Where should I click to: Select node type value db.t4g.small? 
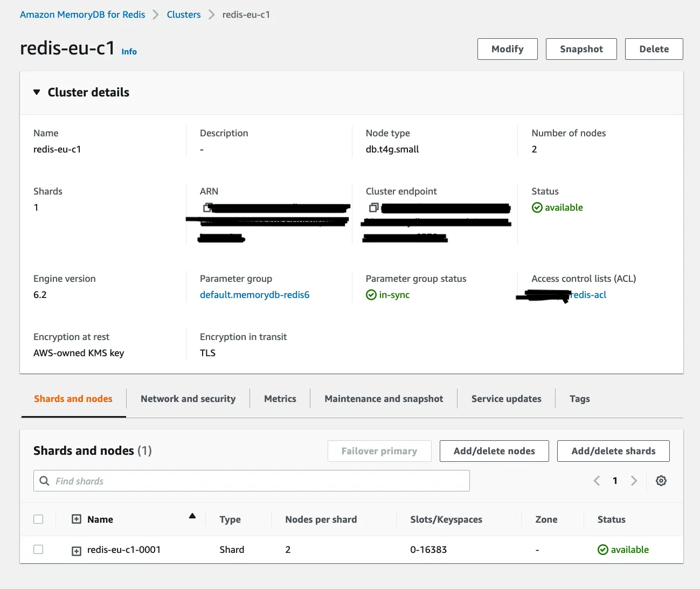pyautogui.click(x=392, y=149)
